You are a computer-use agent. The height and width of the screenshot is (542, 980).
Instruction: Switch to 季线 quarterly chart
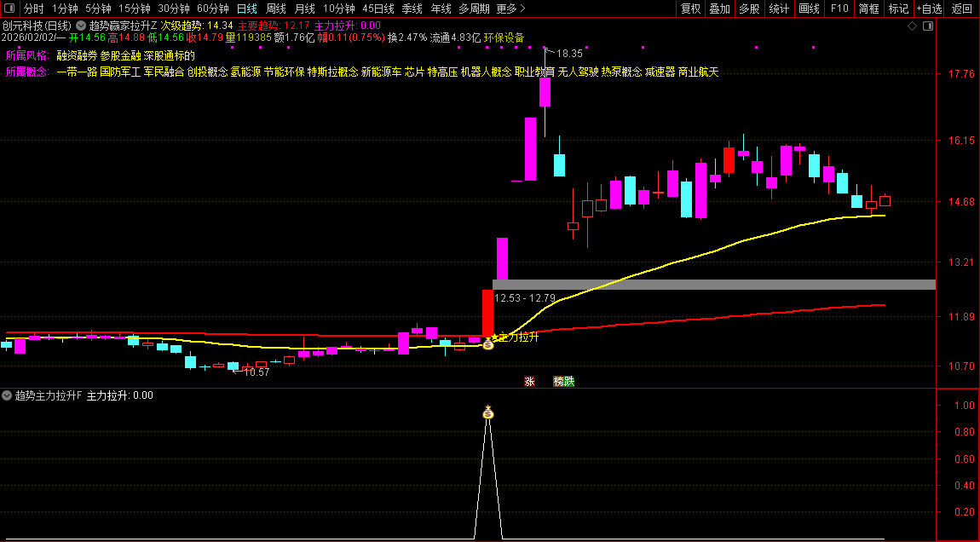coord(412,9)
